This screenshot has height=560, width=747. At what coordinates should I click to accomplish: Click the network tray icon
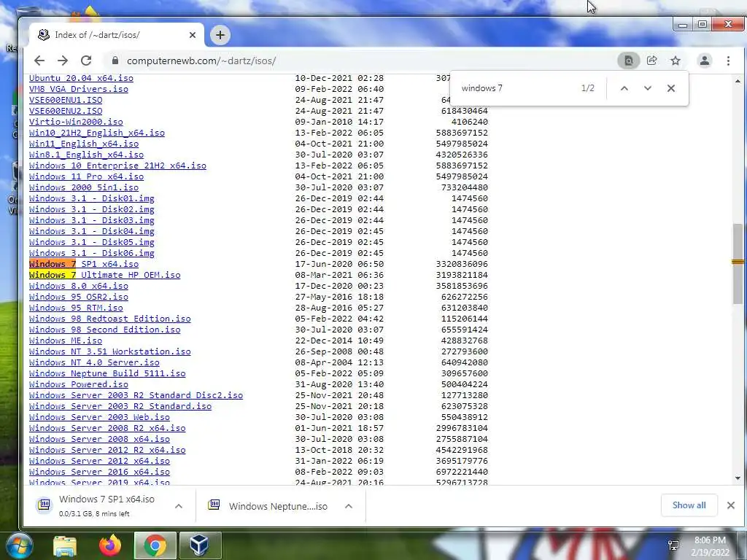coord(673,545)
